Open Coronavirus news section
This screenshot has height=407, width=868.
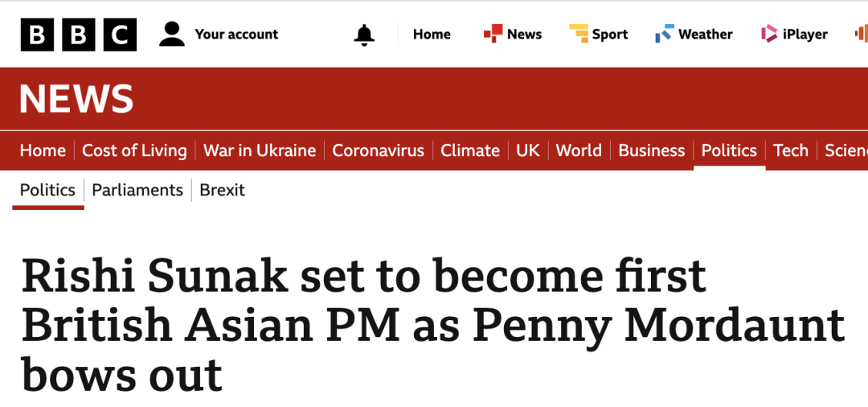tap(378, 150)
